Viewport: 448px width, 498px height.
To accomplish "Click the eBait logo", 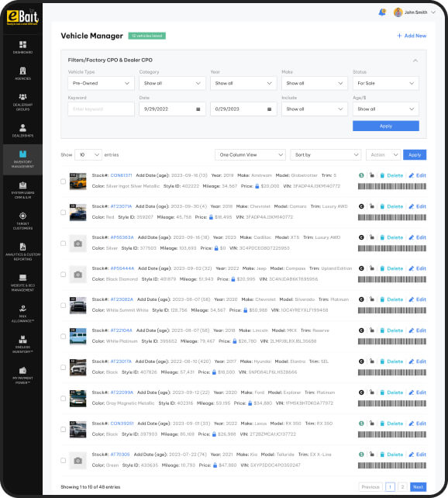I will [x=22, y=17].
